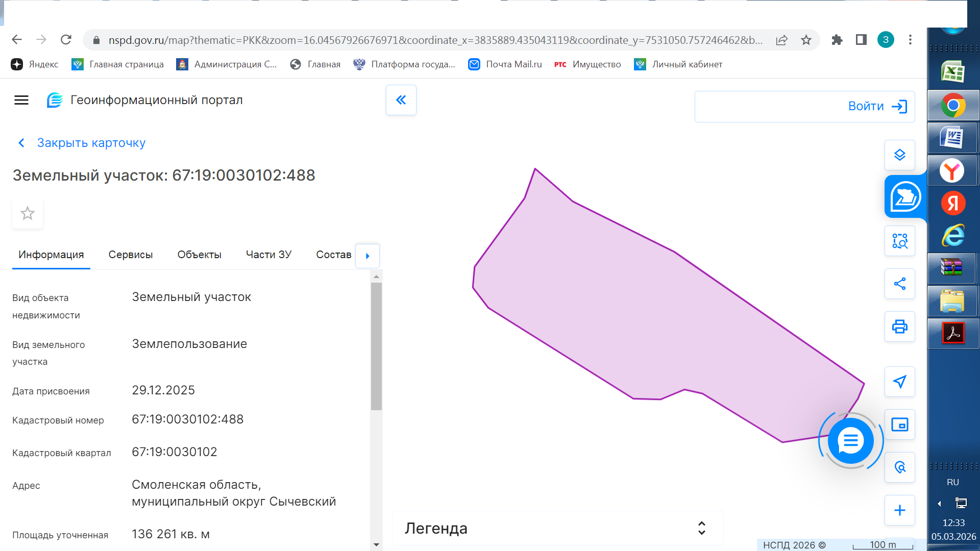Image resolution: width=980 pixels, height=551 pixels.
Task: Expand the Легенда panel
Action: pos(701,529)
